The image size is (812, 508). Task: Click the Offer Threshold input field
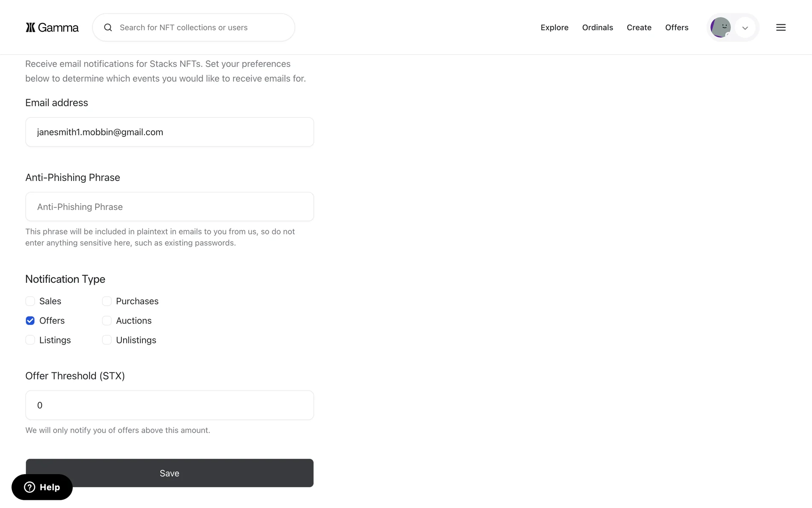170,405
